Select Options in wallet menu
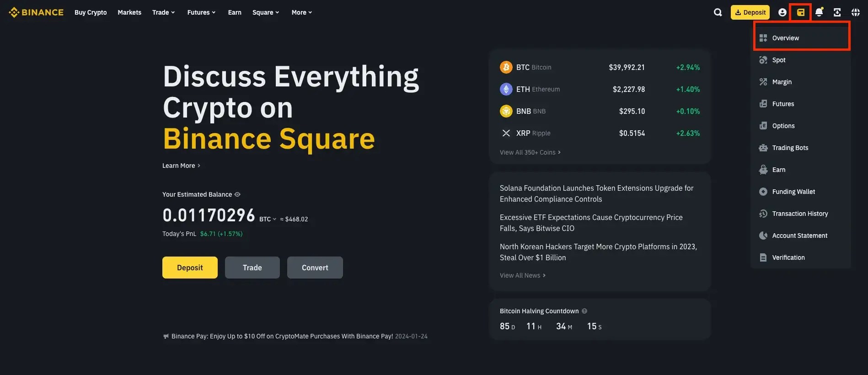The image size is (868, 375). point(801,126)
